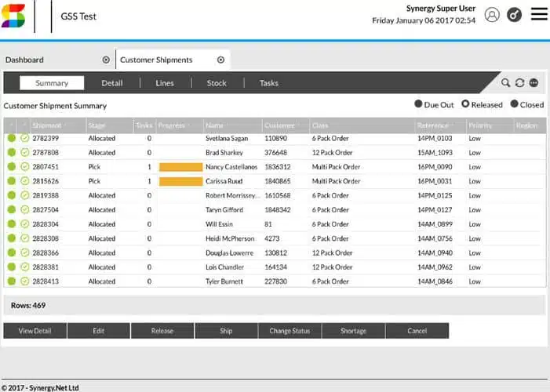This screenshot has height=392, width=550.
Task: Select customer number 1610568
Action: pyautogui.click(x=278, y=195)
